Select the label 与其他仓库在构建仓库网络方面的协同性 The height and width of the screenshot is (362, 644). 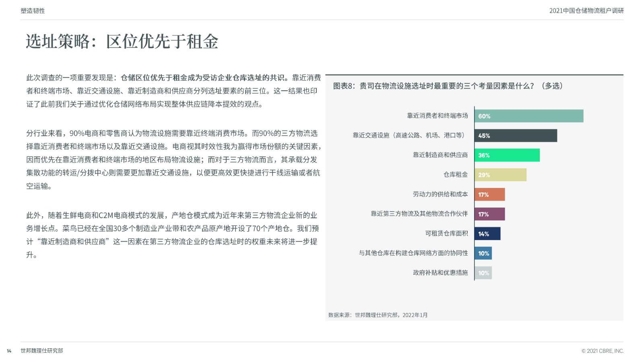pyautogui.click(x=413, y=253)
